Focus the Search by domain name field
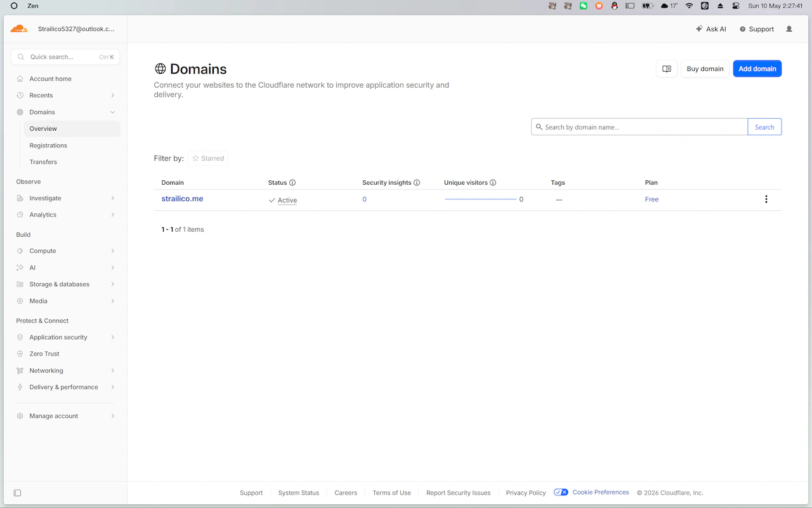Image resolution: width=812 pixels, height=508 pixels. coord(639,127)
